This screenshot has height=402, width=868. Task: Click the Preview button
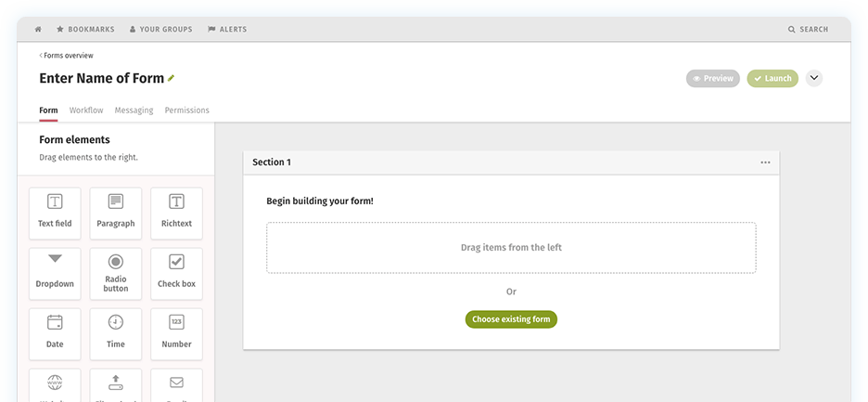713,79
